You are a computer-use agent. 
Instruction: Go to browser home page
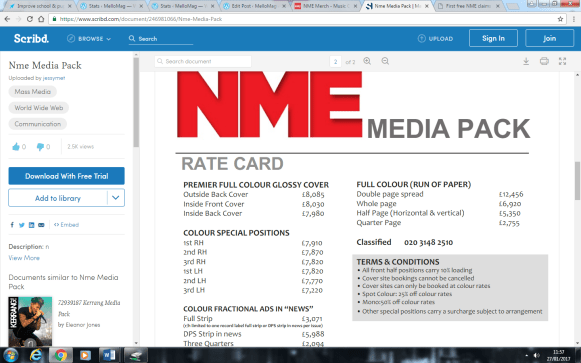[41, 19]
